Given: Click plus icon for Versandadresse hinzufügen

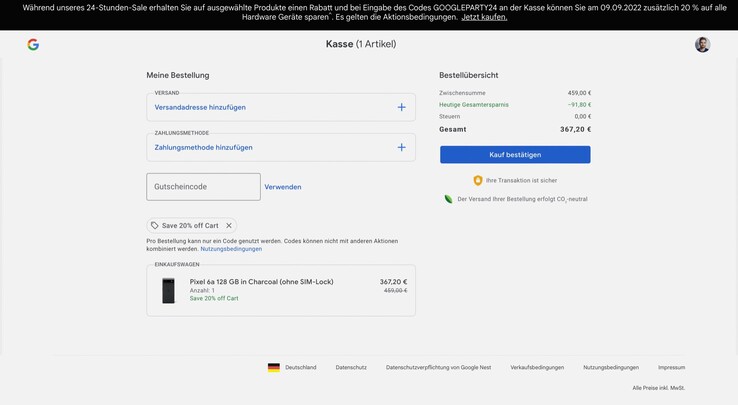Looking at the screenshot, I should pyautogui.click(x=401, y=107).
